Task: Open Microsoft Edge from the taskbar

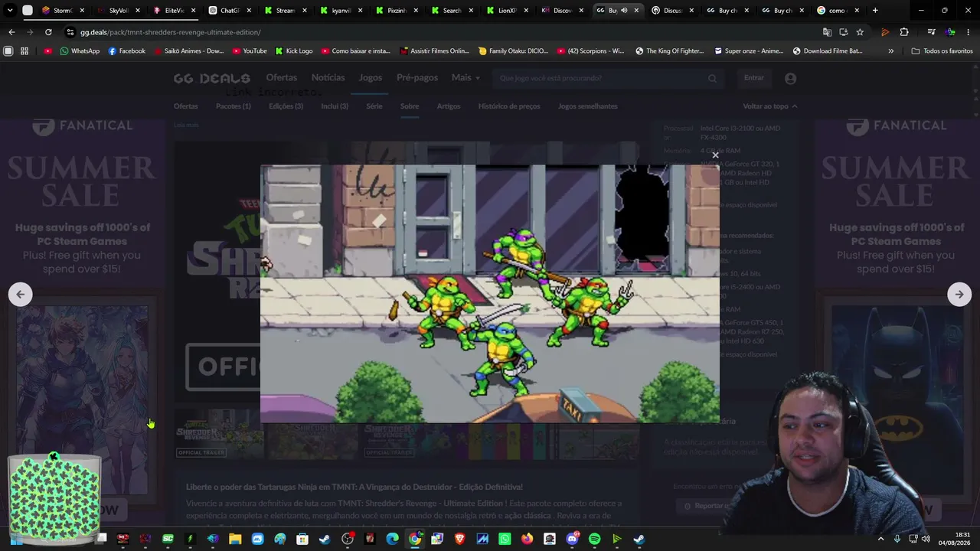Action: [393, 539]
